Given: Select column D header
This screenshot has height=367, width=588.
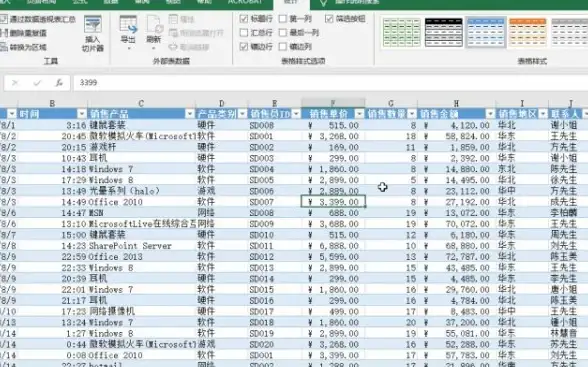Looking at the screenshot, I should [221, 103].
